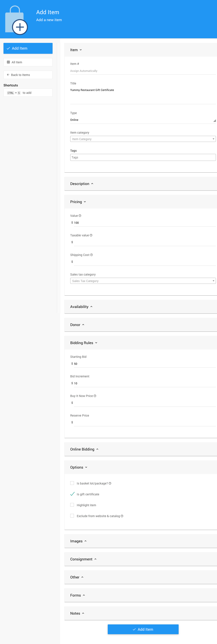The height and width of the screenshot is (644, 217).
Task: Click the help icon next to Value
Action: pyautogui.click(x=80, y=216)
